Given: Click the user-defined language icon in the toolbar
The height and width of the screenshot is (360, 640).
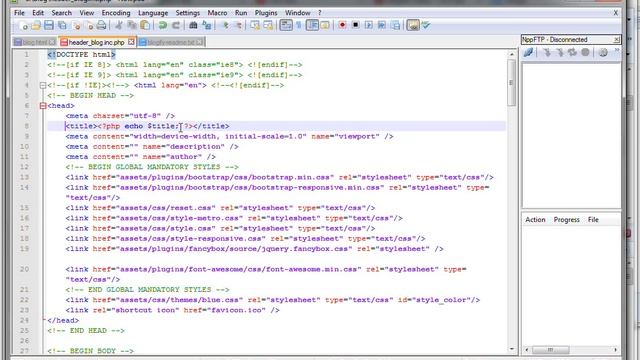Looking at the screenshot, I should pos(325,25).
